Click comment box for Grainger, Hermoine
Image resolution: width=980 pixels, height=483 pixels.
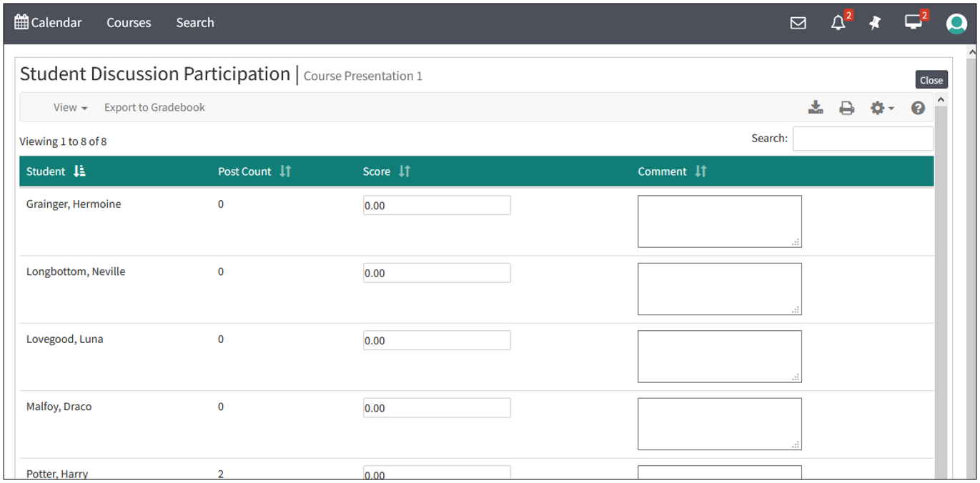720,221
